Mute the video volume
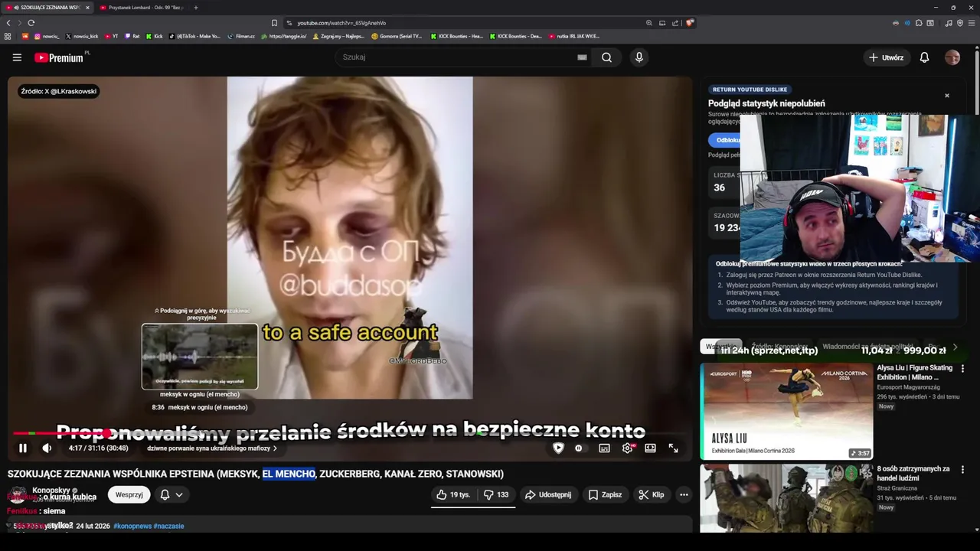This screenshot has width=980, height=551. point(47,448)
